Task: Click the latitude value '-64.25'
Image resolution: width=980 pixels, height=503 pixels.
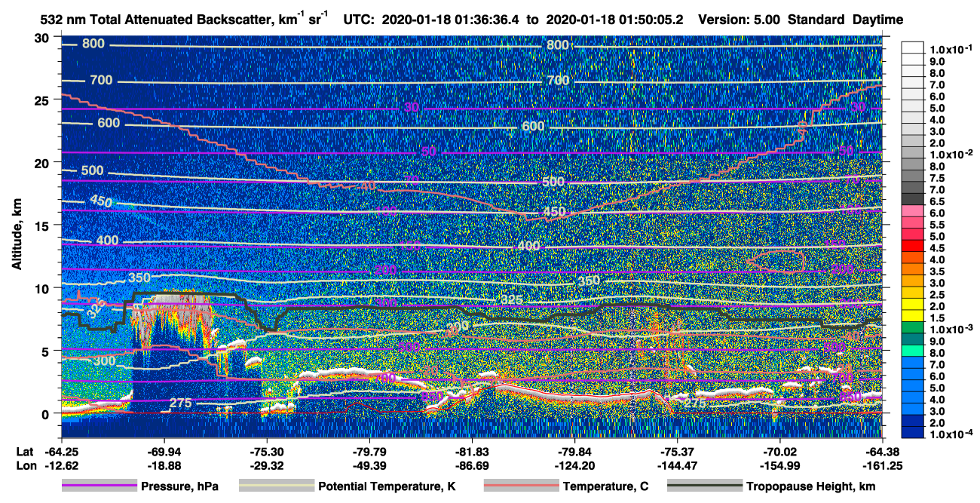Action: (x=61, y=452)
